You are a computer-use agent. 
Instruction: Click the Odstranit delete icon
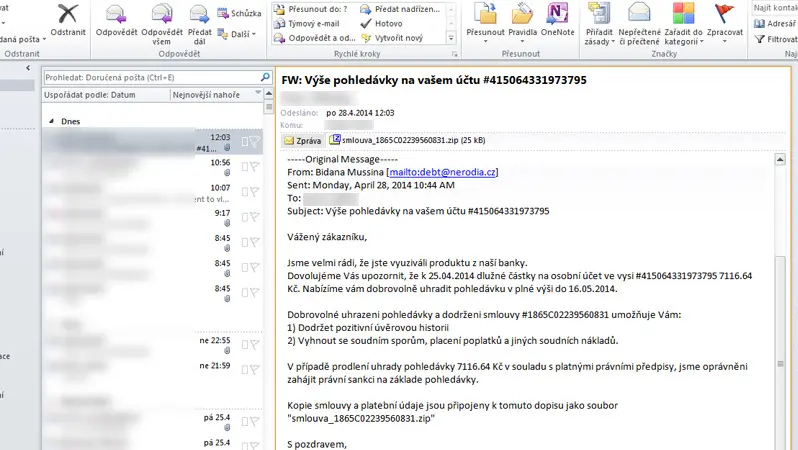click(68, 14)
